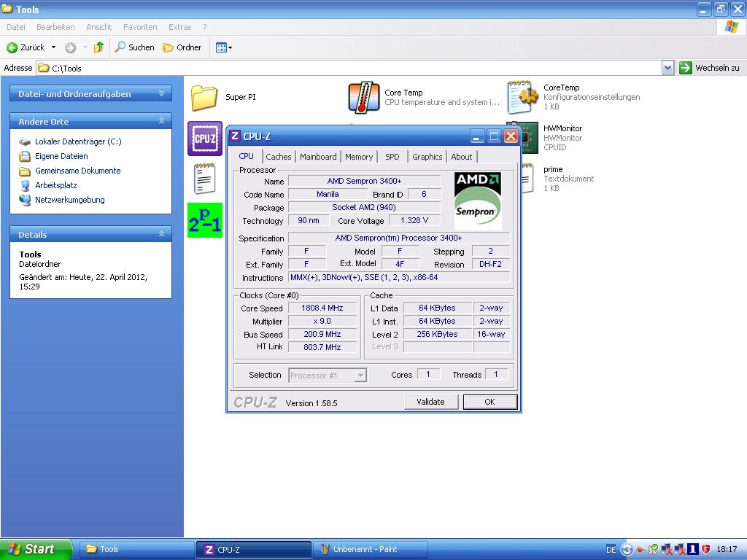The width and height of the screenshot is (747, 560).
Task: Open the Bearbeiten menu
Action: (x=55, y=27)
